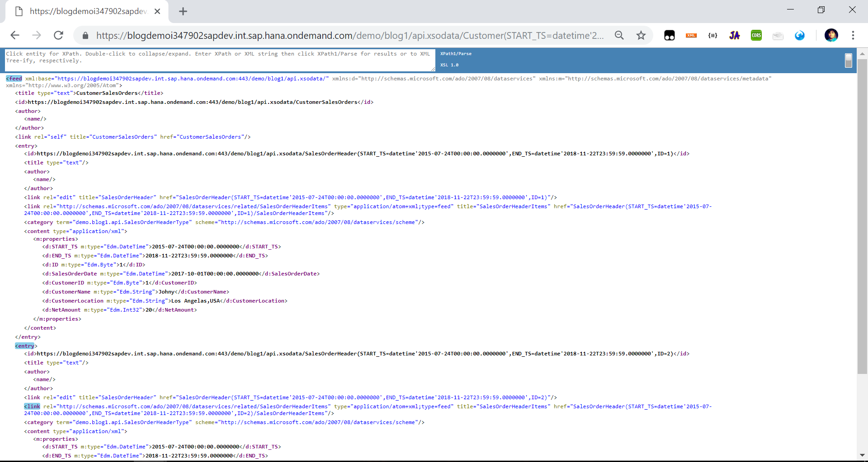Click the XPath1/Parse button
Image resolution: width=868 pixels, height=462 pixels.
[456, 54]
